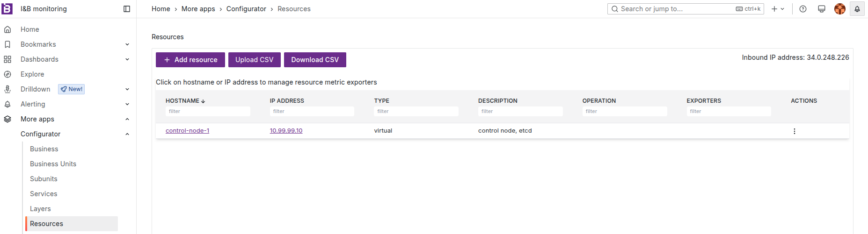Collapse the Configurator section chevron

point(127,134)
